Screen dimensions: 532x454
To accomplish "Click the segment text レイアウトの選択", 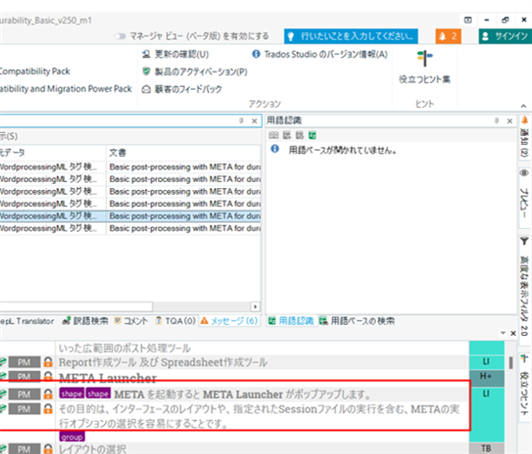I will [93, 449].
